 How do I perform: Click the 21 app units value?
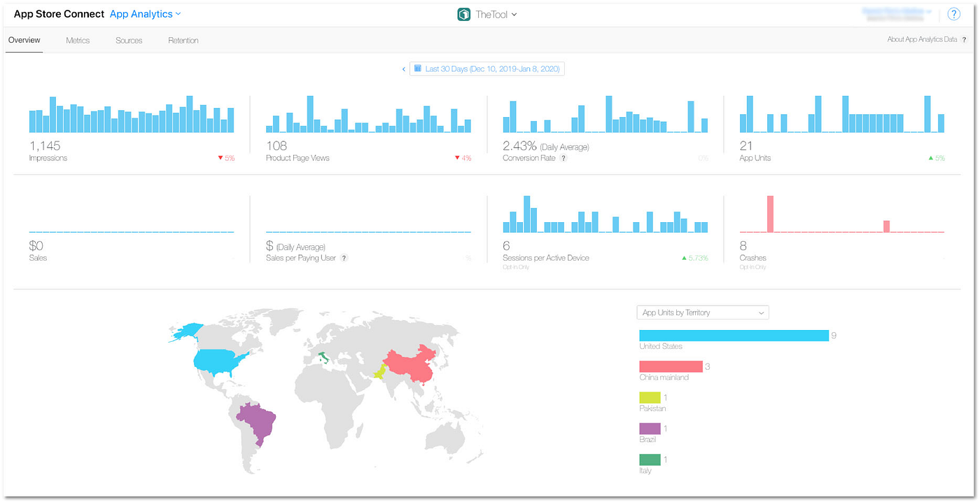tap(746, 146)
